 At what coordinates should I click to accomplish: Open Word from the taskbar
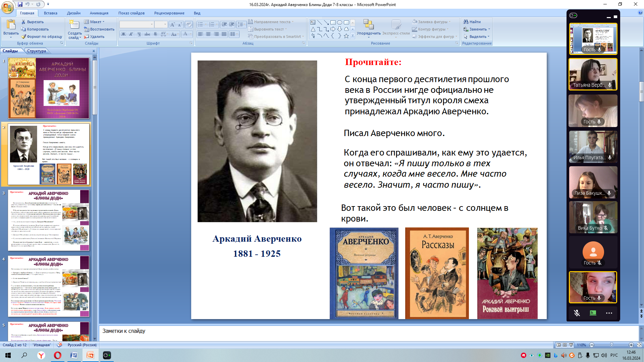74,355
